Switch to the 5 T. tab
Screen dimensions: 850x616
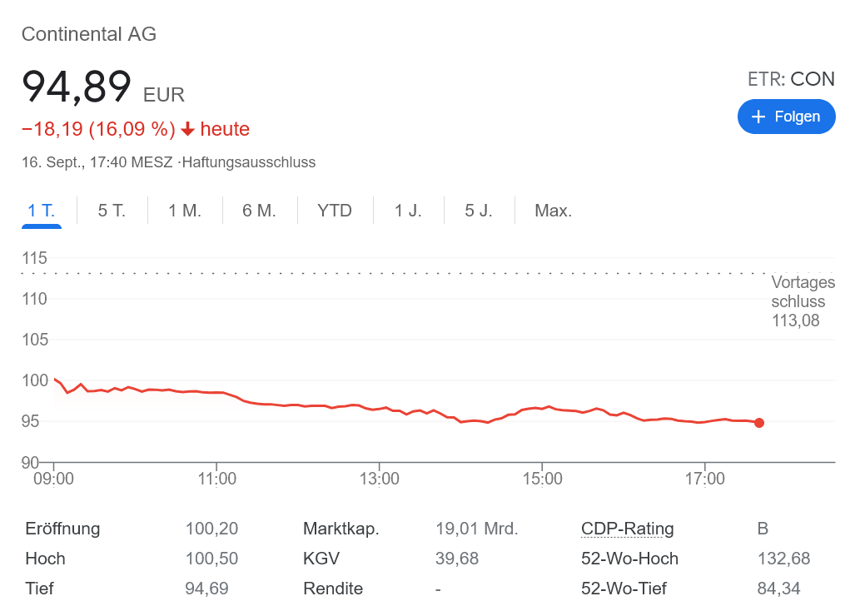click(112, 211)
